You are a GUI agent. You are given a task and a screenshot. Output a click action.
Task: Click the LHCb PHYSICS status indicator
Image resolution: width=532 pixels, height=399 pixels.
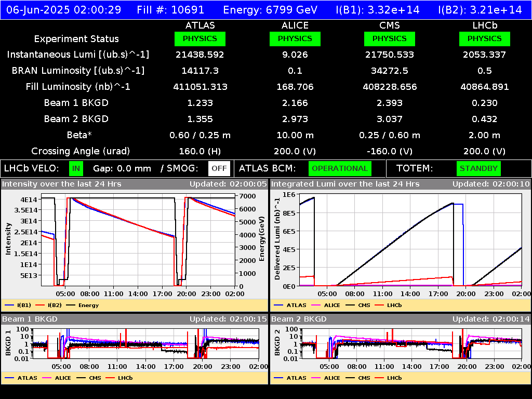[x=485, y=38]
